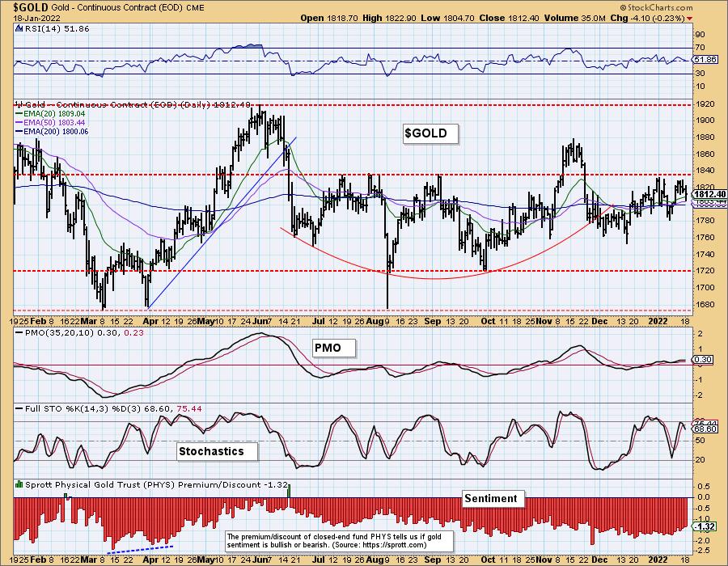The image size is (728, 566).
Task: Click the High 1822.90 value
Action: (389, 18)
